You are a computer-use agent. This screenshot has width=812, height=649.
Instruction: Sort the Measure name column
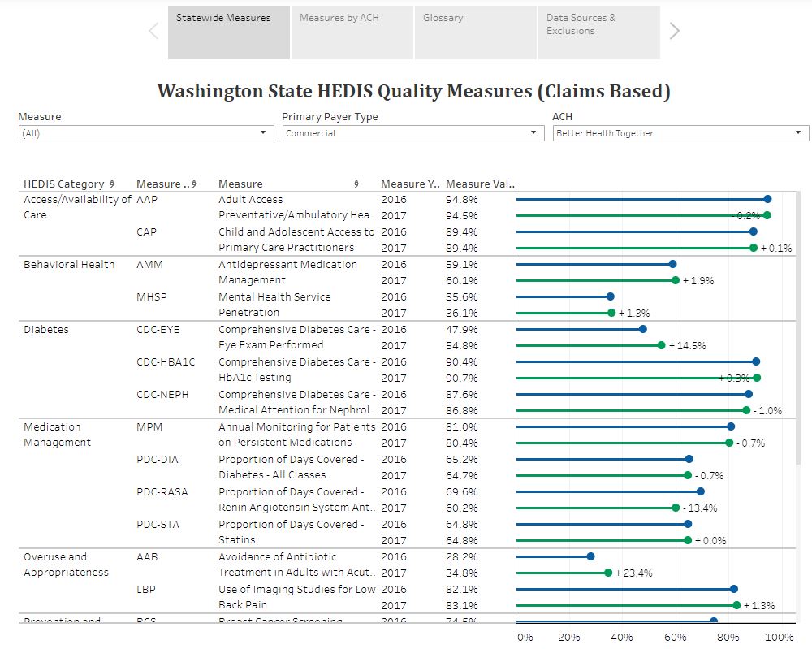[x=356, y=184]
